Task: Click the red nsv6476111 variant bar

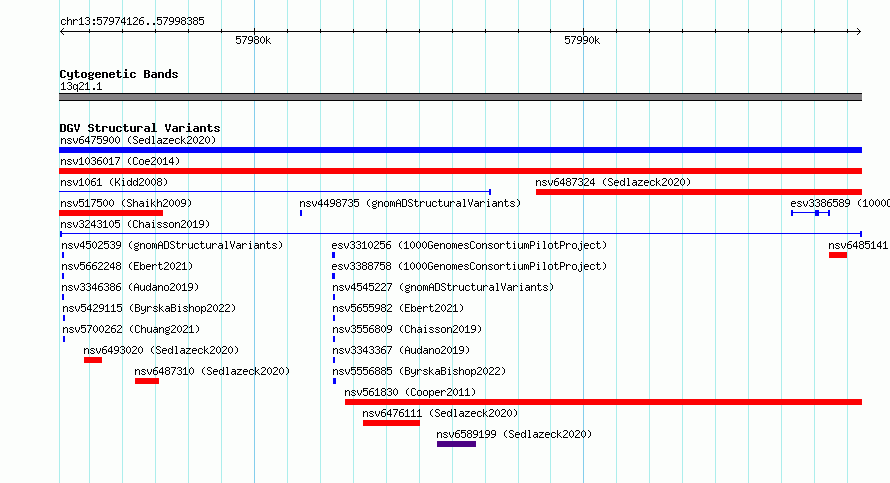Action: tap(392, 423)
